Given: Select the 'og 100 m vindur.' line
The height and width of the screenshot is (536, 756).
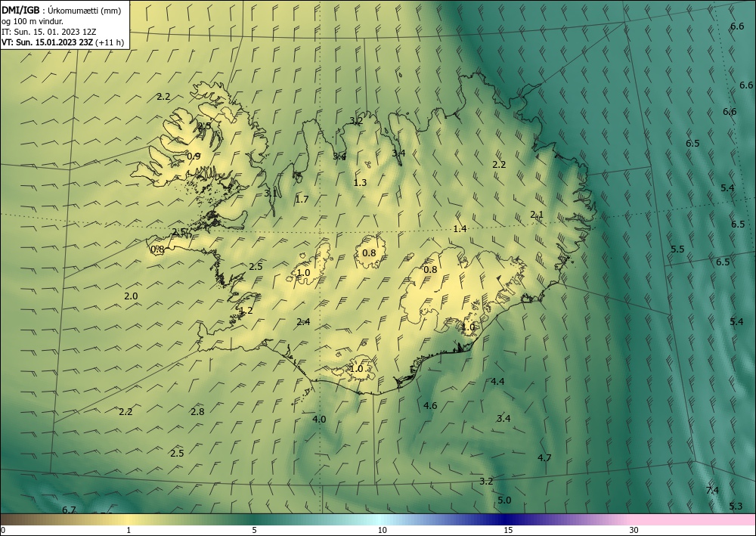Looking at the screenshot, I should pos(33,21).
